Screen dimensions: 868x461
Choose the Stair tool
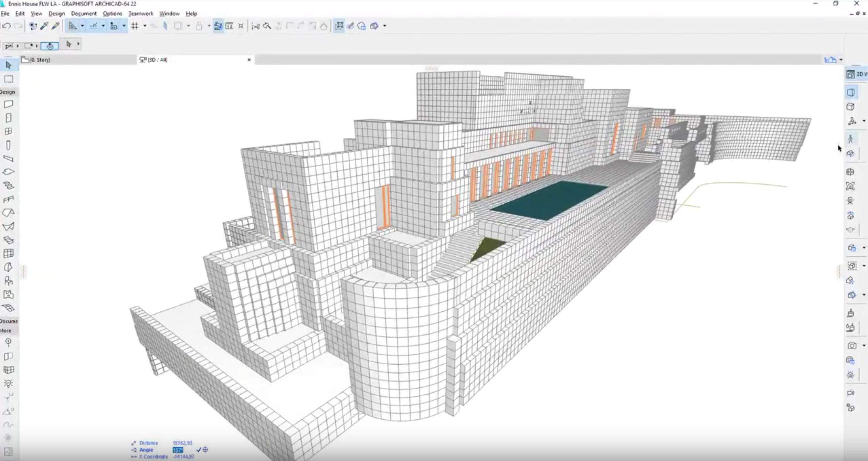8,185
